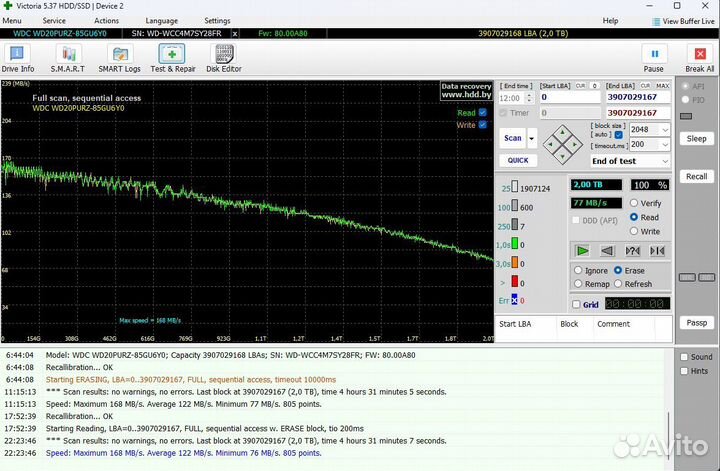Open the Language menu
The image size is (720, 471).
tap(161, 20)
